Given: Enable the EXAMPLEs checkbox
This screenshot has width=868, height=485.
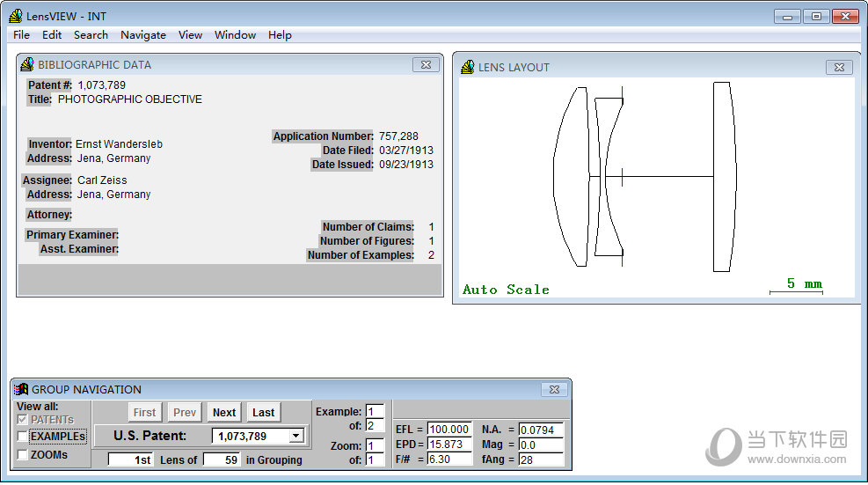Looking at the screenshot, I should click(x=22, y=437).
